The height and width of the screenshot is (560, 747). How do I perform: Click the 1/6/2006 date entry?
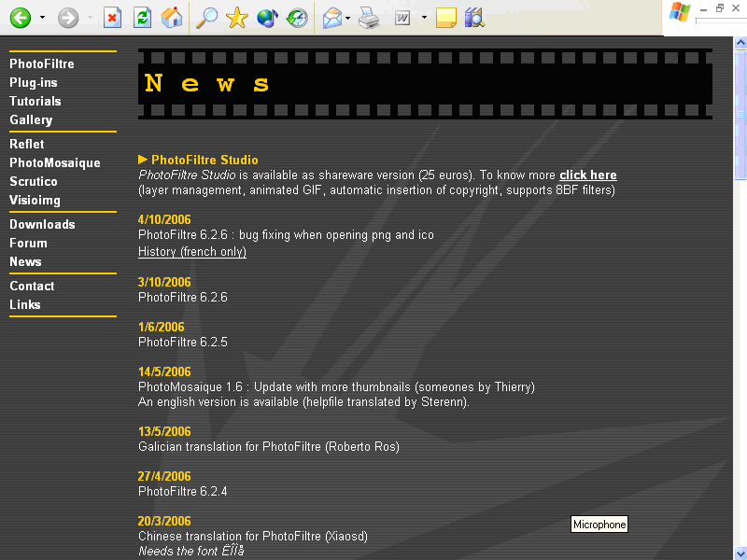click(x=161, y=327)
